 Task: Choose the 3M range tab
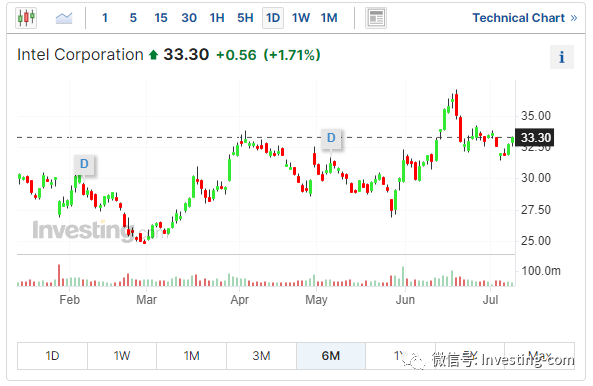261,356
